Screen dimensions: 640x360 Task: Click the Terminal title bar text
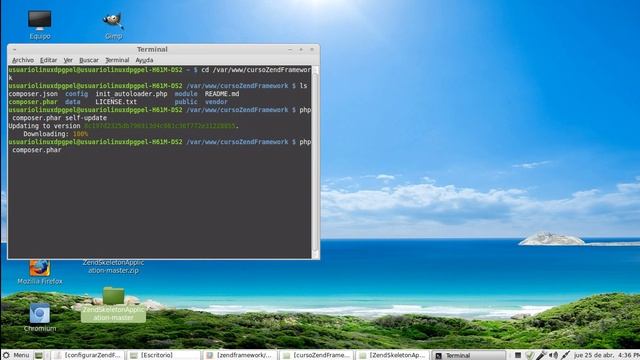tap(152, 49)
